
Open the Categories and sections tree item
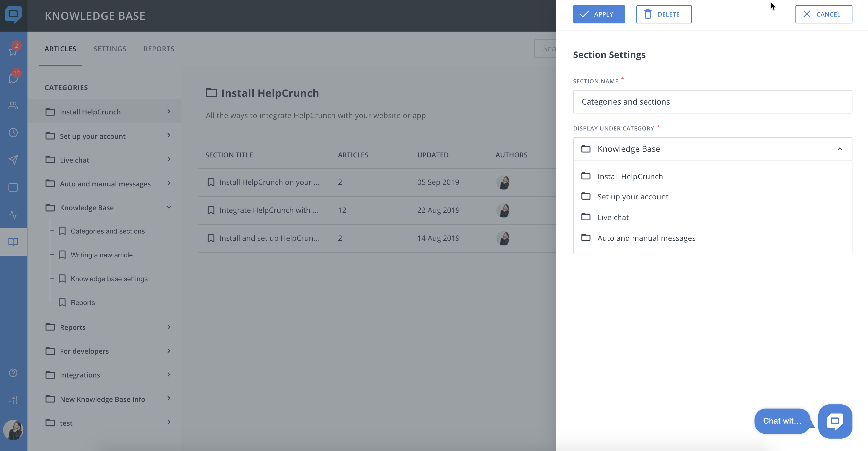click(x=108, y=231)
